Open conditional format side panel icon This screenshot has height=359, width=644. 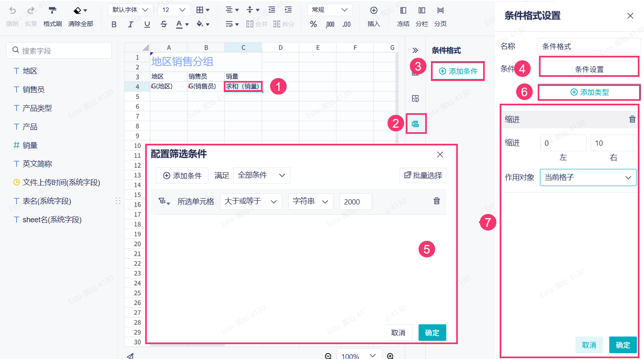click(x=415, y=124)
